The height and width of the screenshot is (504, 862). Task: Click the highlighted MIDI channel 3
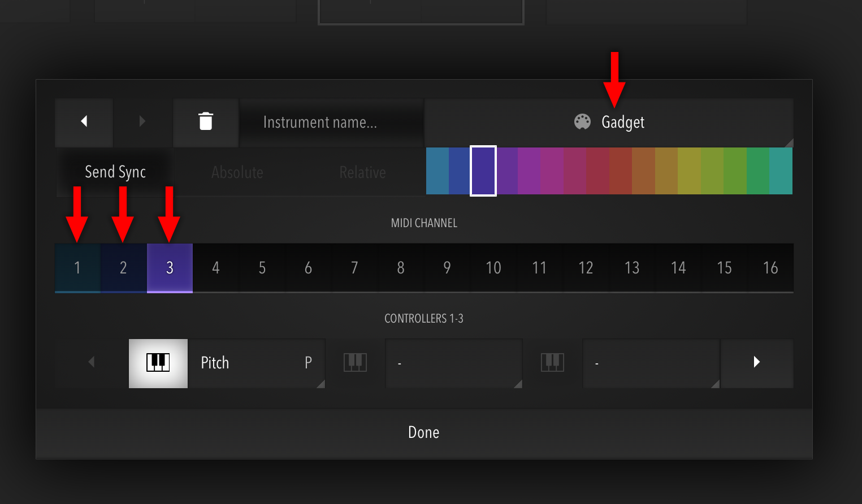tap(170, 268)
